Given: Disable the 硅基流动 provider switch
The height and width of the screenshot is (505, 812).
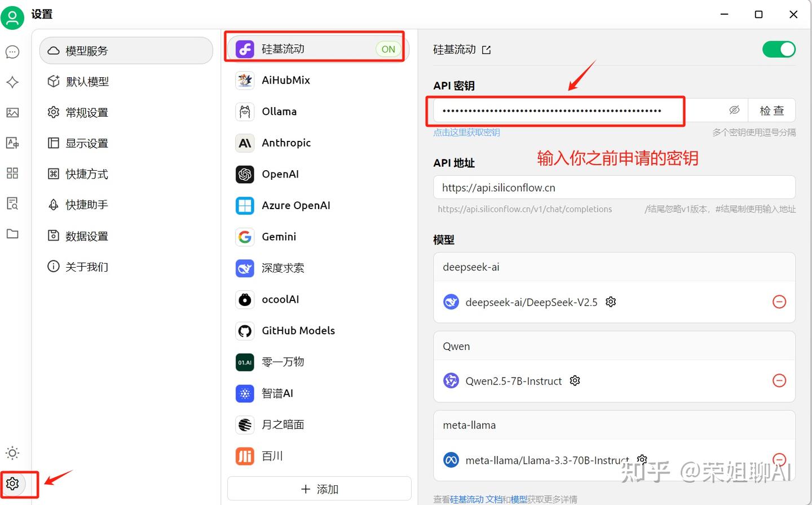Looking at the screenshot, I should [x=779, y=49].
